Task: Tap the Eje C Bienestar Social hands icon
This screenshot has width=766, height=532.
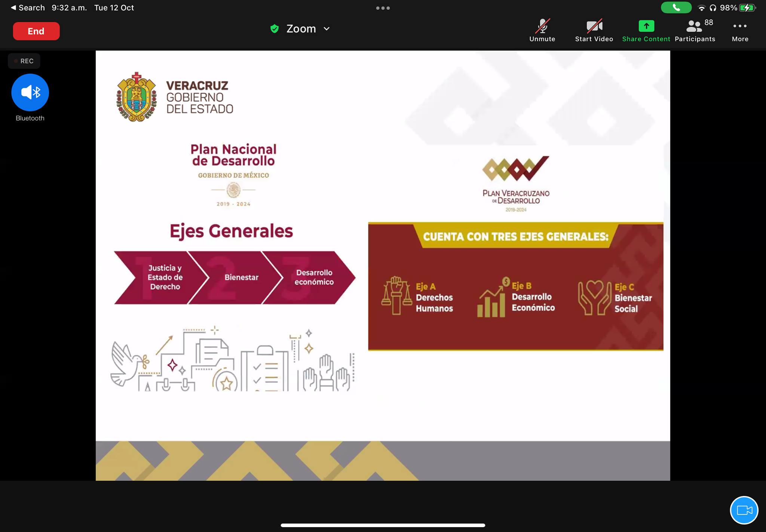Action: (x=594, y=298)
